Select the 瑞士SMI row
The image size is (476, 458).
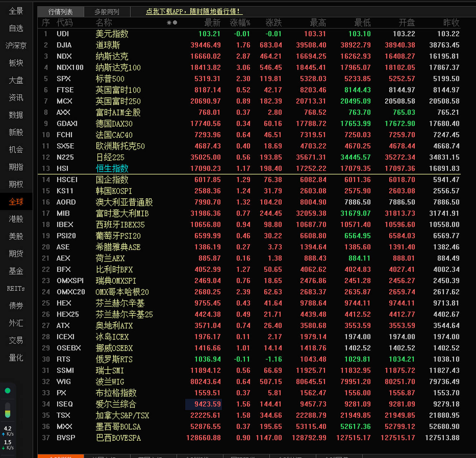249,370
